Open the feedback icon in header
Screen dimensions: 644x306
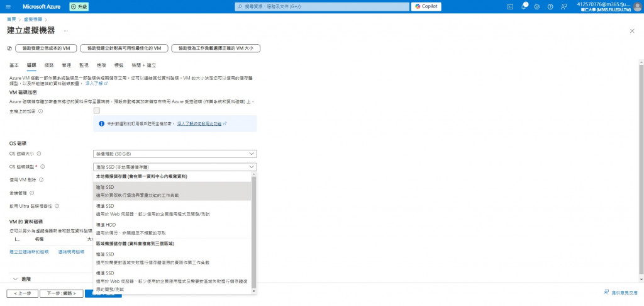[563, 6]
